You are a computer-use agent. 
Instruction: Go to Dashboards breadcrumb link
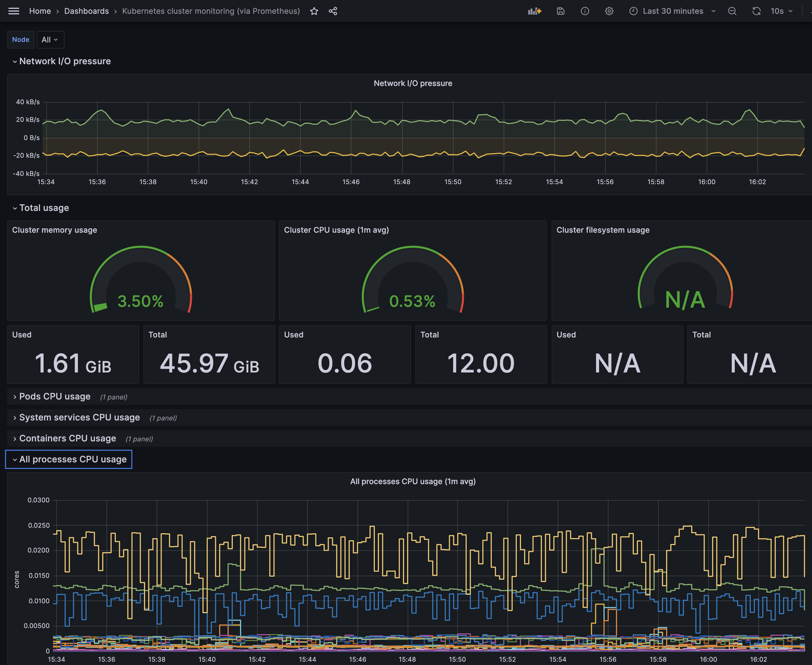tap(86, 11)
